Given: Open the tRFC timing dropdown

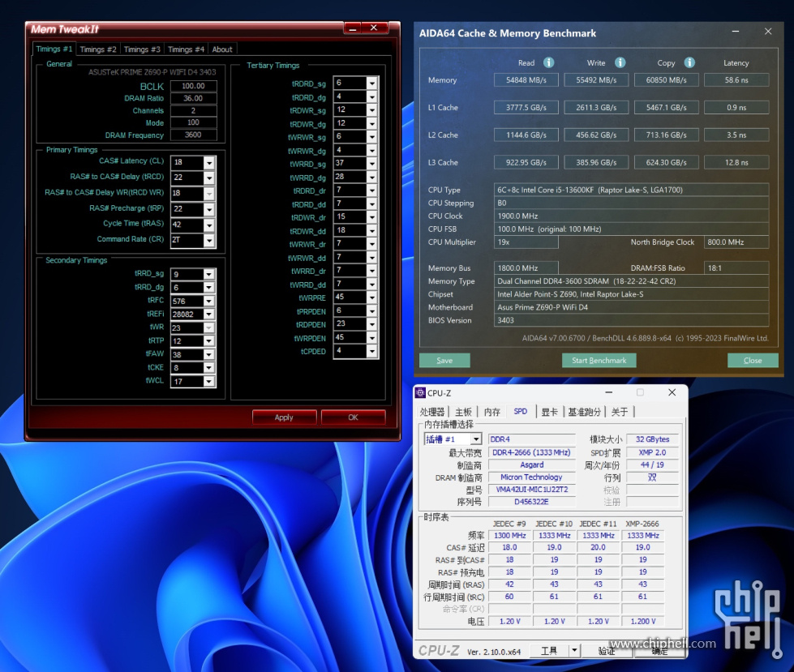Looking at the screenshot, I should [208, 301].
